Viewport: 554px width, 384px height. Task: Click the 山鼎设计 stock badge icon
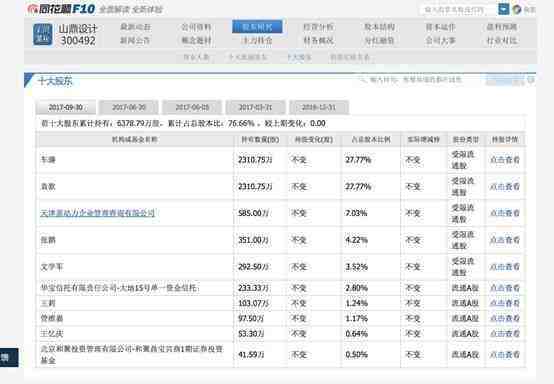(42, 35)
